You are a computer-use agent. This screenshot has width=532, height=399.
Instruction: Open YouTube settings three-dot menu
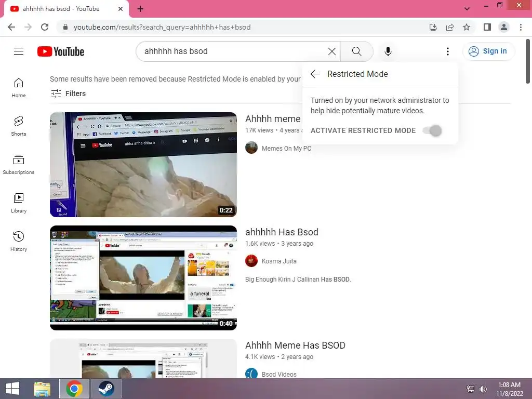447,51
